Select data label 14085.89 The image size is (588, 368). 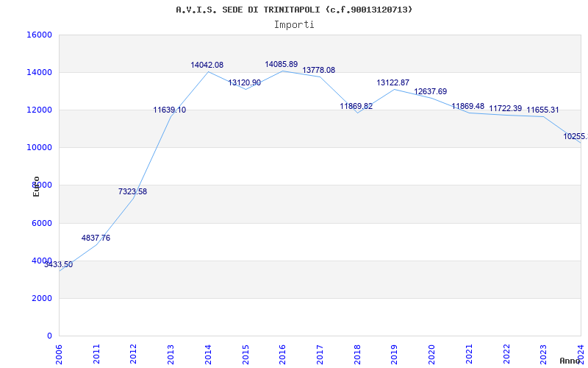[282, 65]
